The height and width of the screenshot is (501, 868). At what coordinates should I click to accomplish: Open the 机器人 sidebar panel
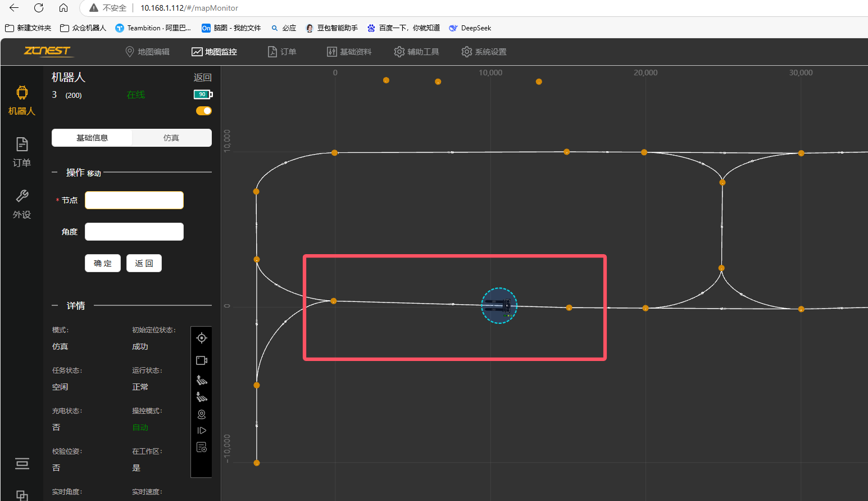pos(22,101)
